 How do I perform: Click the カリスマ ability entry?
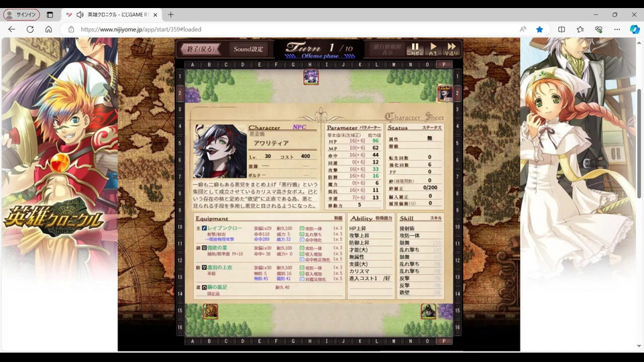pyautogui.click(x=359, y=271)
